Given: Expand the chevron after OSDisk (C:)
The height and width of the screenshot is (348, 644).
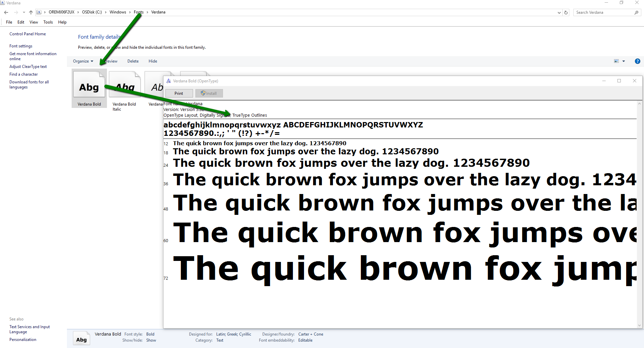Looking at the screenshot, I should tap(106, 12).
